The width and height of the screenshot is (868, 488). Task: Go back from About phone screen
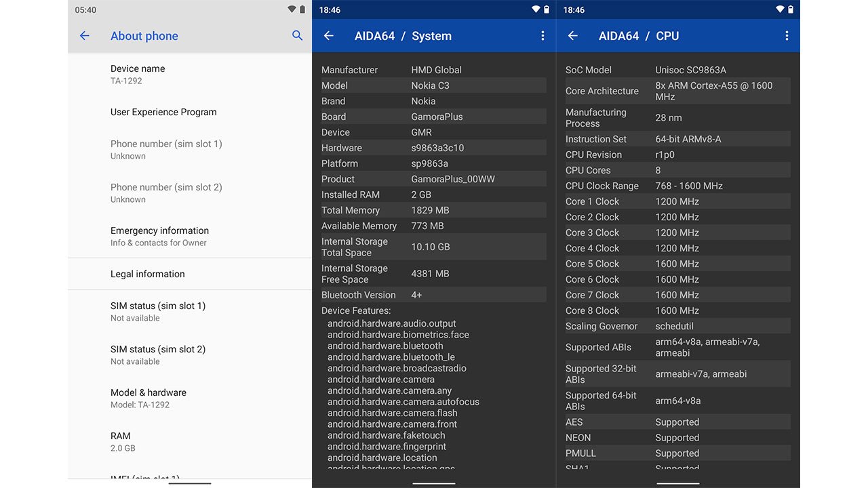tap(85, 36)
